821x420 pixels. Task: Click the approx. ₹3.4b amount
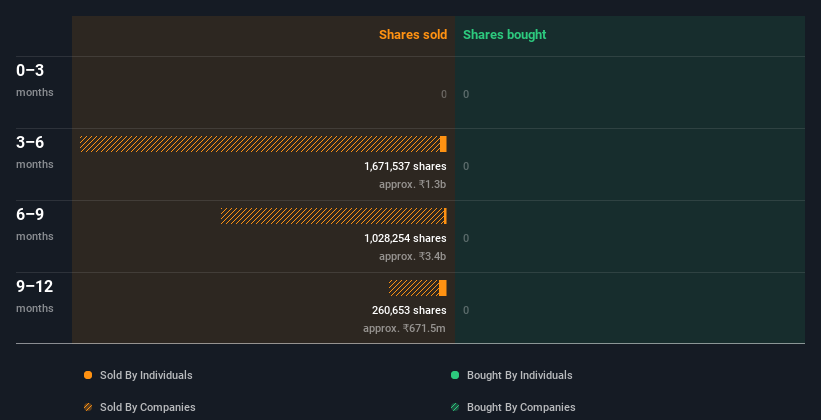point(413,257)
